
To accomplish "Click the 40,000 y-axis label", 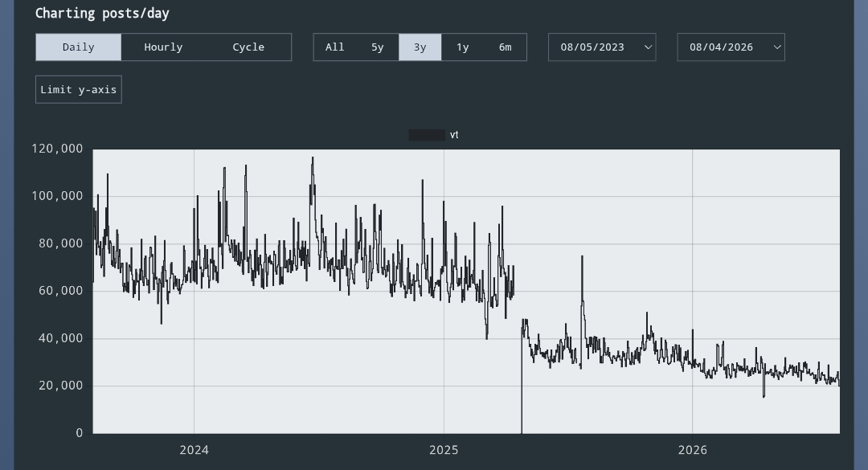I will pos(61,338).
